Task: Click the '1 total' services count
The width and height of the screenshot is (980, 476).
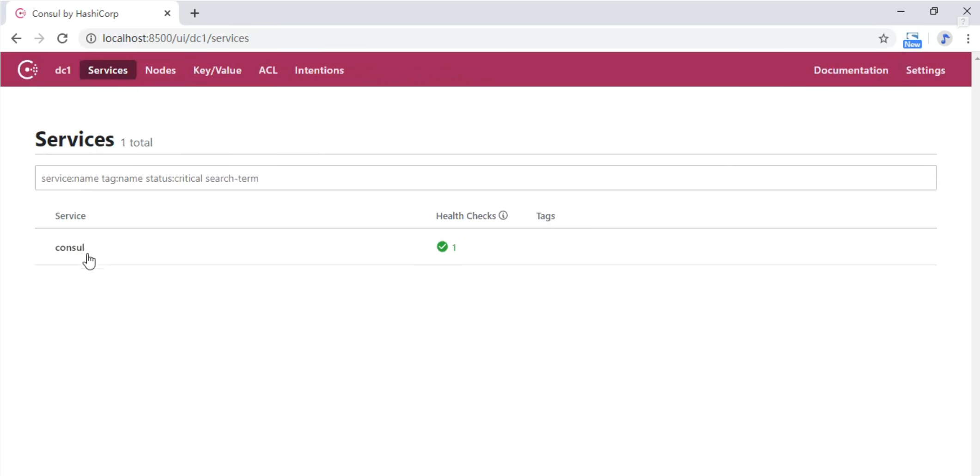Action: click(136, 142)
